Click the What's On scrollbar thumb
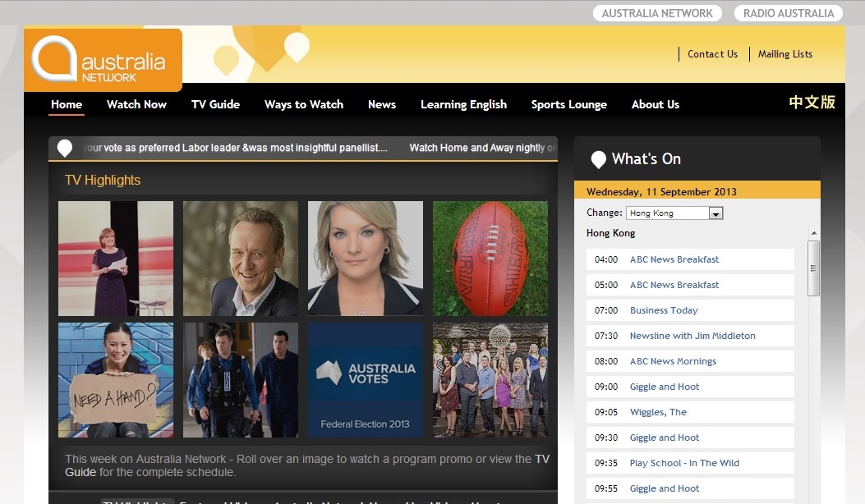 point(814,268)
